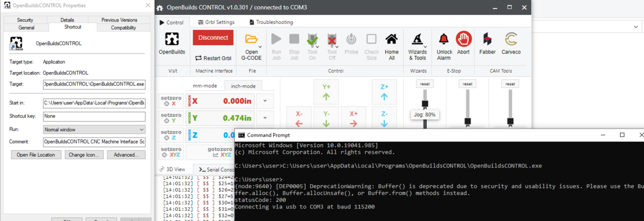Click the Open File Location button
644x221 pixels.
(x=36, y=155)
